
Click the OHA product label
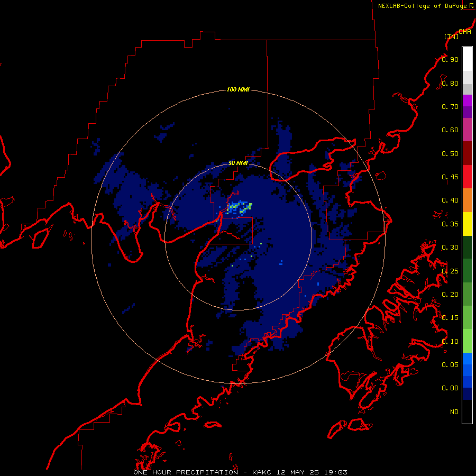(x=465, y=31)
